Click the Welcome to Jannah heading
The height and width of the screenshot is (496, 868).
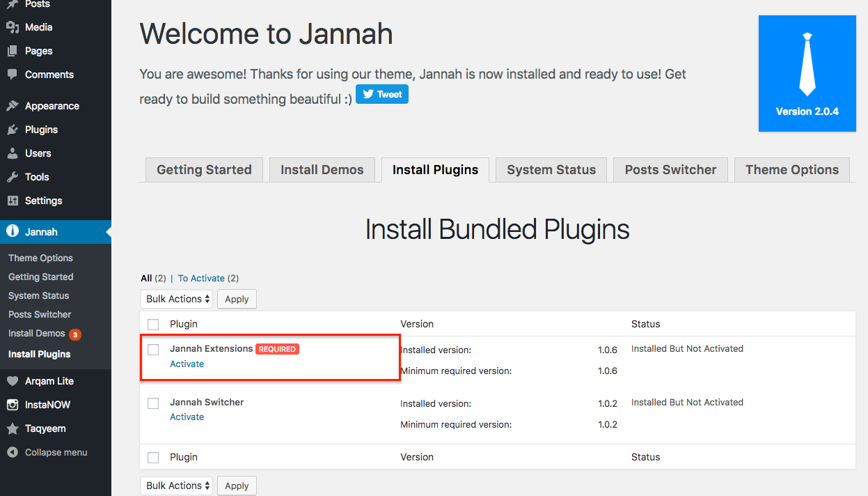(267, 33)
